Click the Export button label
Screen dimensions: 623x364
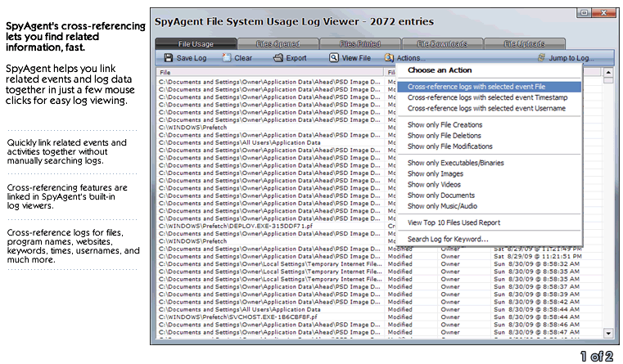coord(296,58)
